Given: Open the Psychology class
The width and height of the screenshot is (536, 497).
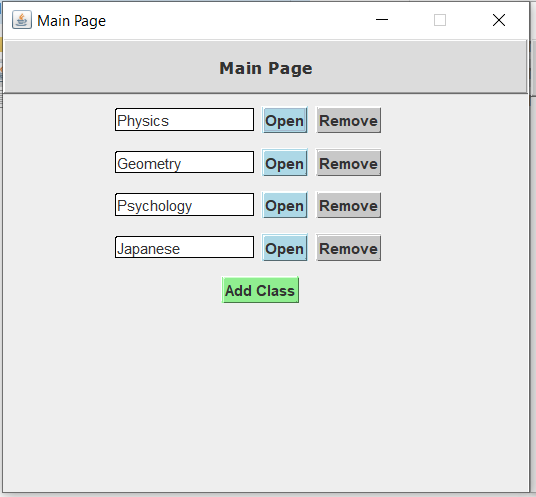Looking at the screenshot, I should [x=285, y=205].
